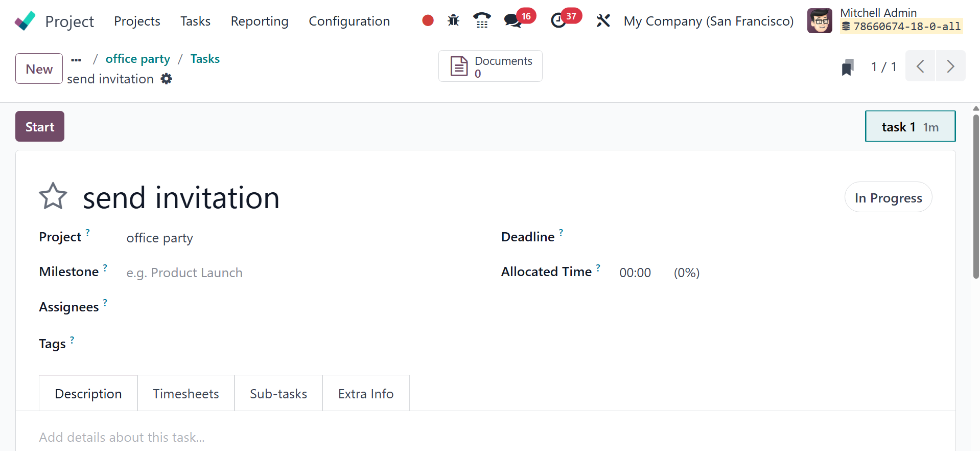
Task: Click the red recording indicator icon
Action: click(x=428, y=20)
